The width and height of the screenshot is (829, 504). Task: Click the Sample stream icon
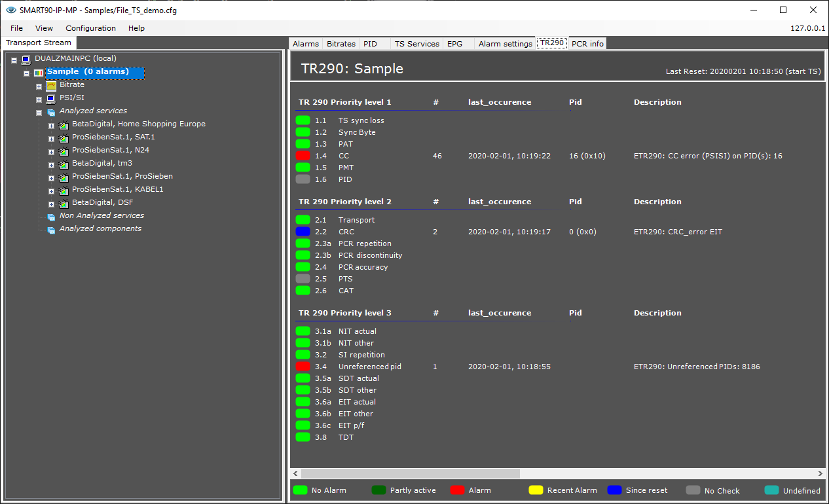38,72
